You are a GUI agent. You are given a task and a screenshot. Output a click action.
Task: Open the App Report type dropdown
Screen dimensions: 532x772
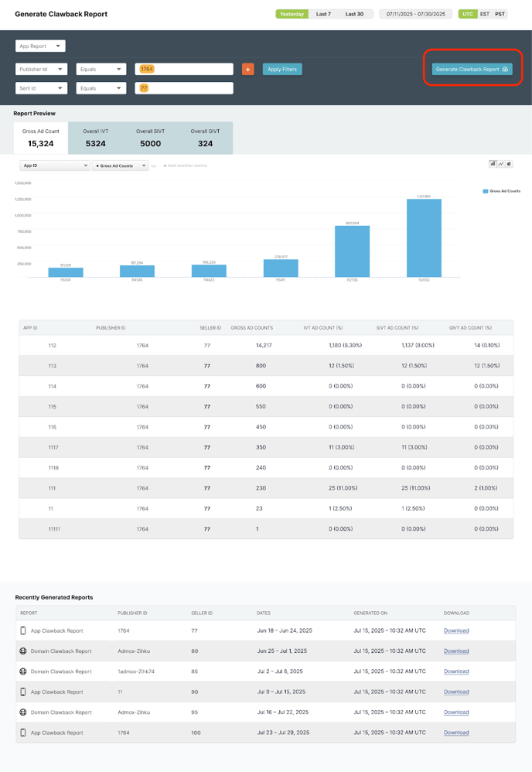(40, 46)
